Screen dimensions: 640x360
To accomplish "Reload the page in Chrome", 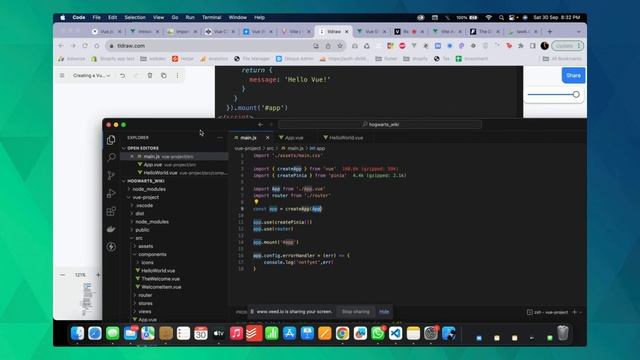I will pyautogui.click(x=85, y=46).
